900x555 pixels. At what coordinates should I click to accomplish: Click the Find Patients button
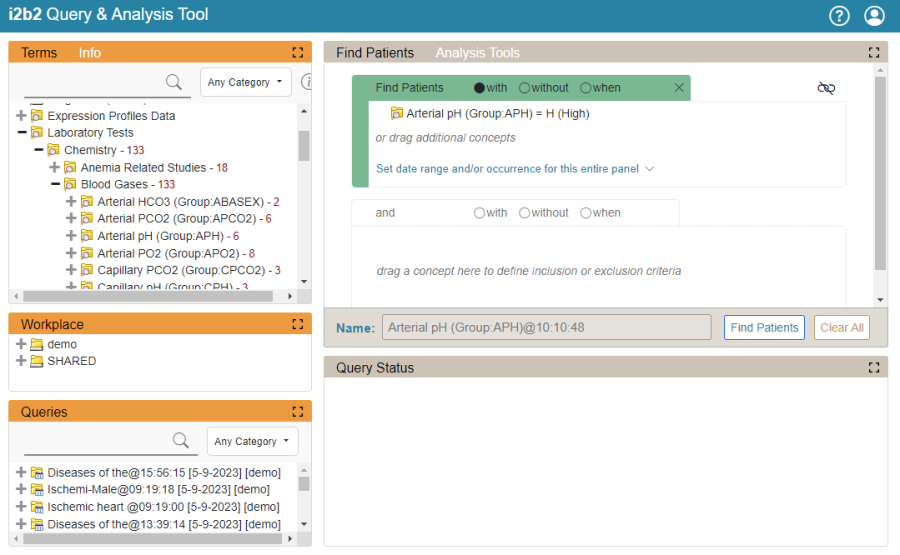[x=764, y=327]
